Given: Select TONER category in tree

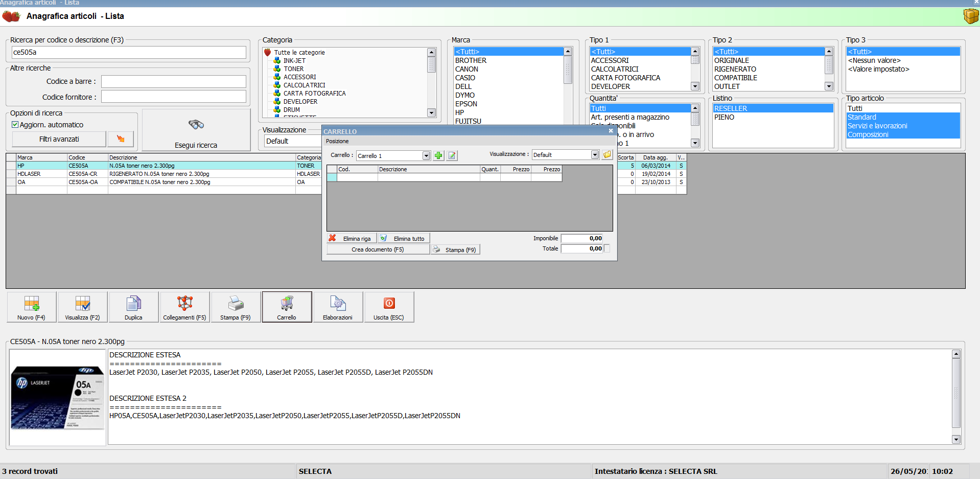Looking at the screenshot, I should click(x=293, y=69).
